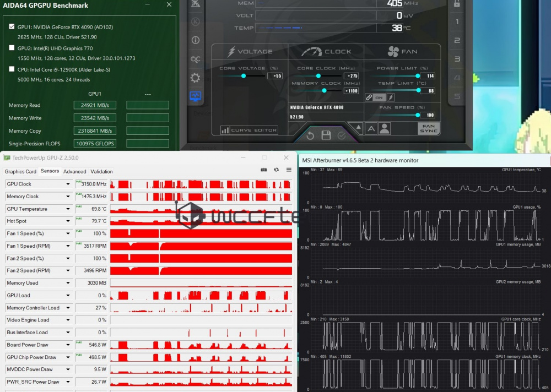551x392 pixels.
Task: Click the Memory Copy 2318841 MB/s result
Action: [95, 130]
